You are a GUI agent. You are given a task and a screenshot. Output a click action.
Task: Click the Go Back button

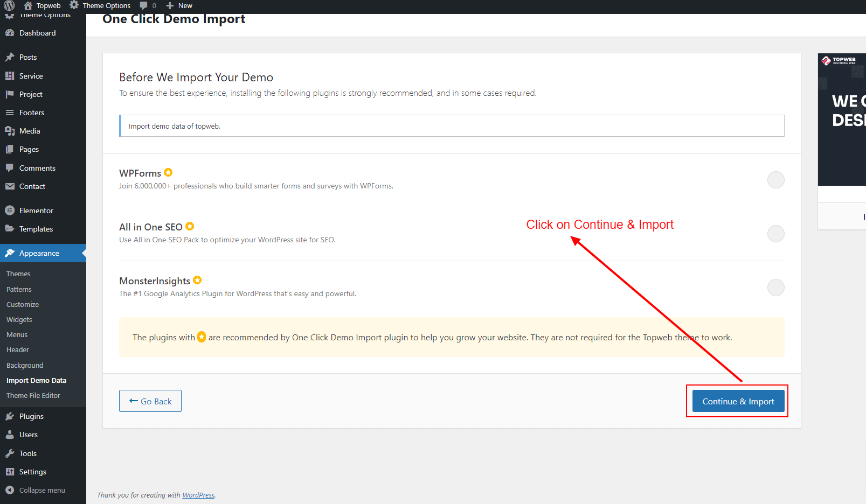pos(150,401)
